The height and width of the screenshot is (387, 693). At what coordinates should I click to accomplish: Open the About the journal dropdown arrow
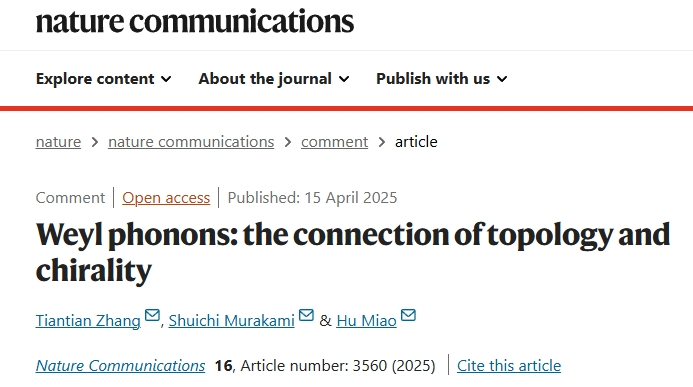pos(344,80)
